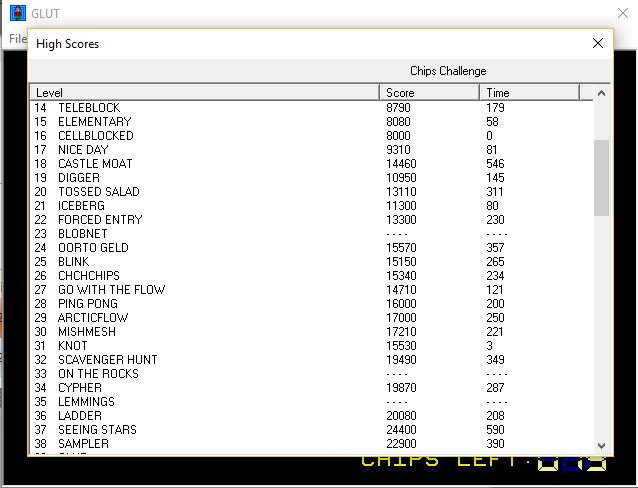638x488 pixels.
Task: Select the TELEBLOCK level row
Action: pos(88,108)
